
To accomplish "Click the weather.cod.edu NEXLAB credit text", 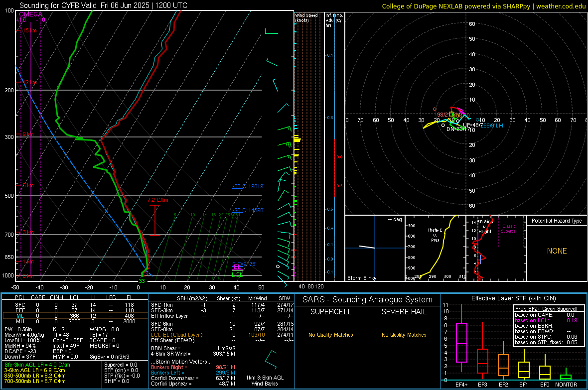I will [483, 6].
